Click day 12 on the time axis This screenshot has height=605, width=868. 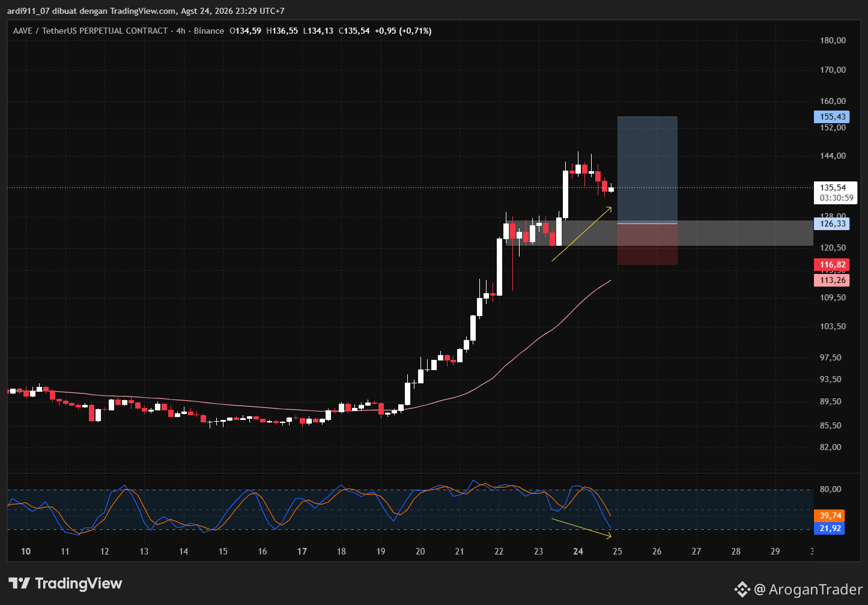[105, 552]
